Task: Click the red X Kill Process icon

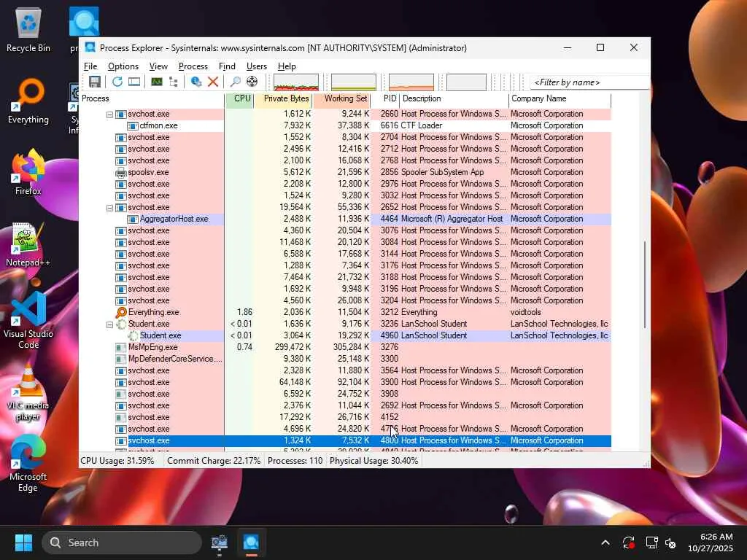Action: click(213, 82)
